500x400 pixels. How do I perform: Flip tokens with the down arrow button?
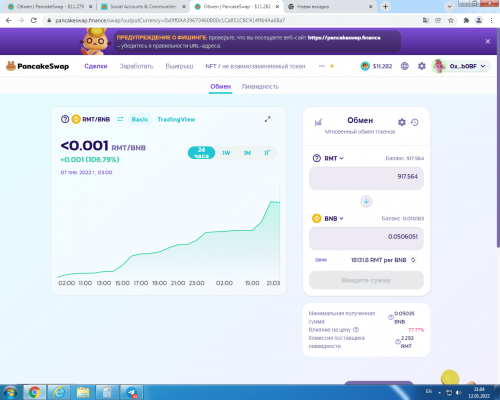[366, 201]
